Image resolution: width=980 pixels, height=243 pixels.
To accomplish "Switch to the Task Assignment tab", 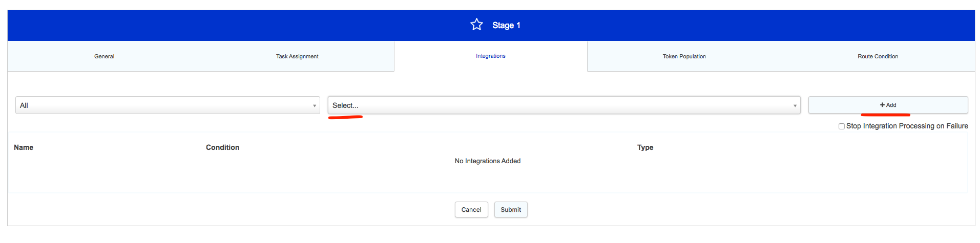I will (297, 56).
